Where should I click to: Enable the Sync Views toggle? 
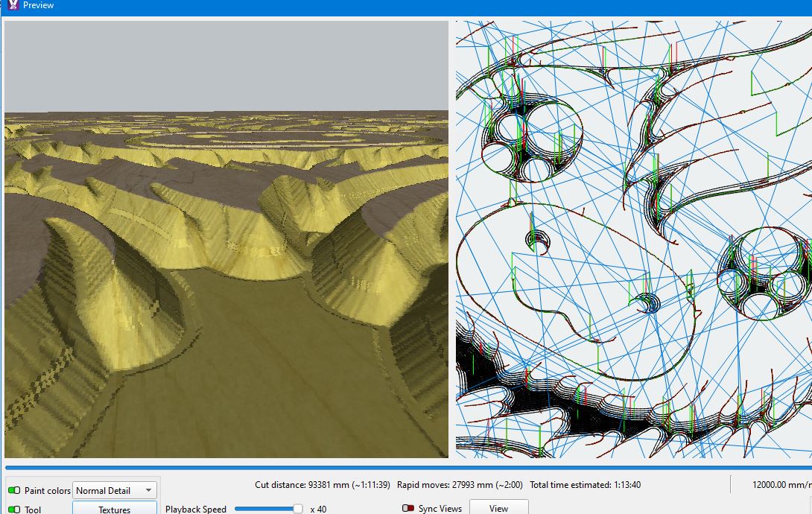click(408, 508)
